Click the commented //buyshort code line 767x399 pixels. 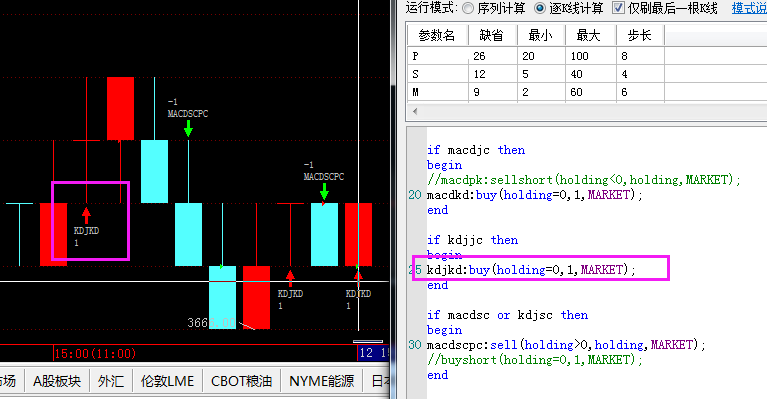pos(535,360)
